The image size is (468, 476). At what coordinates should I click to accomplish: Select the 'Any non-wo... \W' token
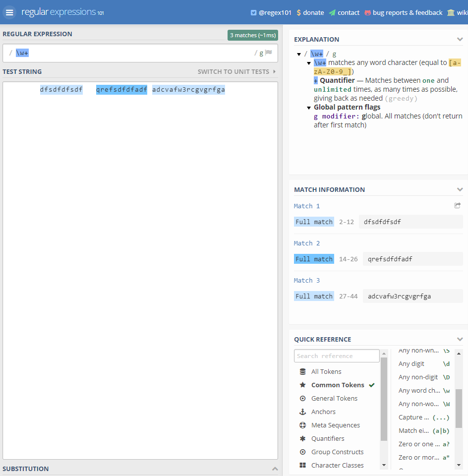click(x=424, y=404)
